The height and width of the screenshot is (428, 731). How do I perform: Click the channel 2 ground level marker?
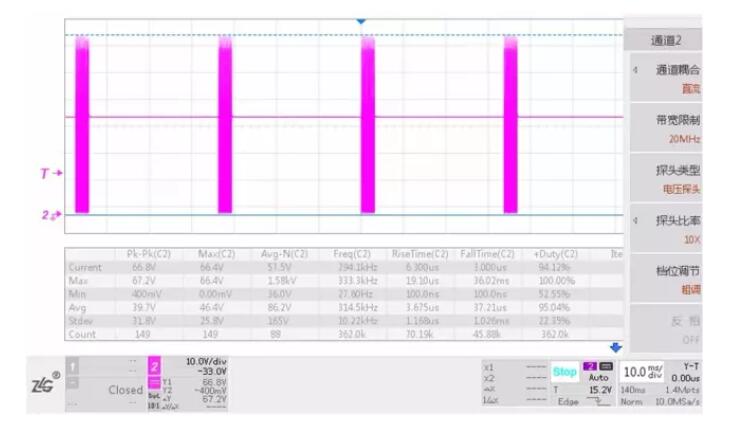[50, 213]
